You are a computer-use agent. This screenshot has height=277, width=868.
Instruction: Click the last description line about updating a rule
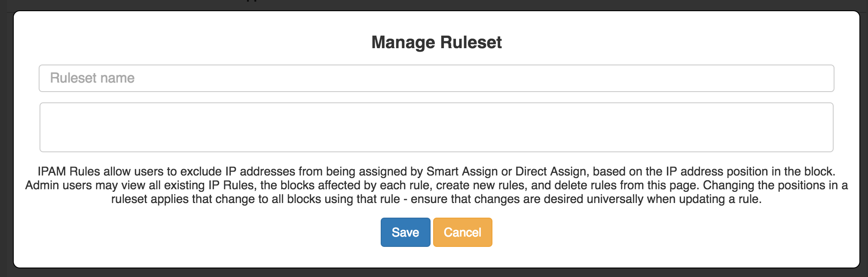tap(436, 199)
